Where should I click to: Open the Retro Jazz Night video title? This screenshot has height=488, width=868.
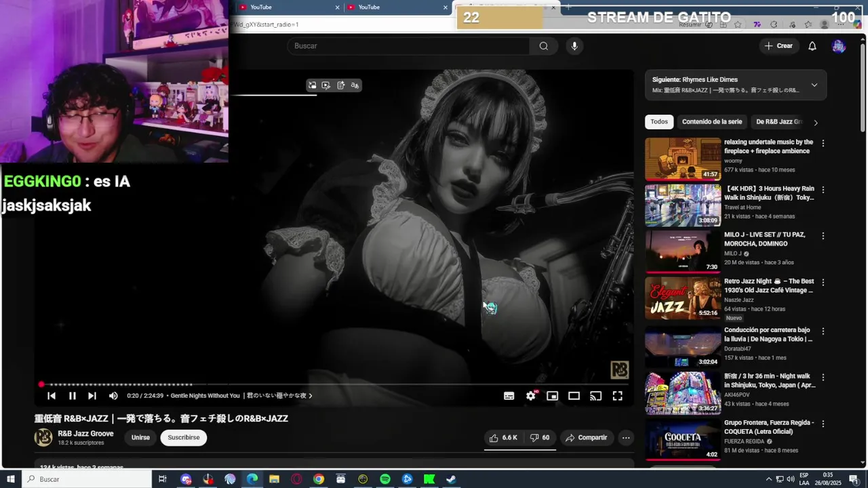pyautogui.click(x=769, y=285)
